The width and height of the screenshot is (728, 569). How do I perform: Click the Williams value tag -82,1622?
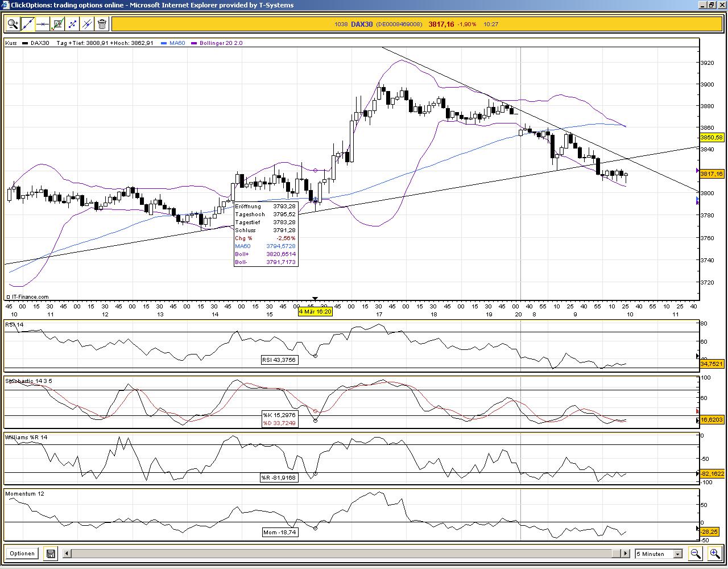[712, 473]
